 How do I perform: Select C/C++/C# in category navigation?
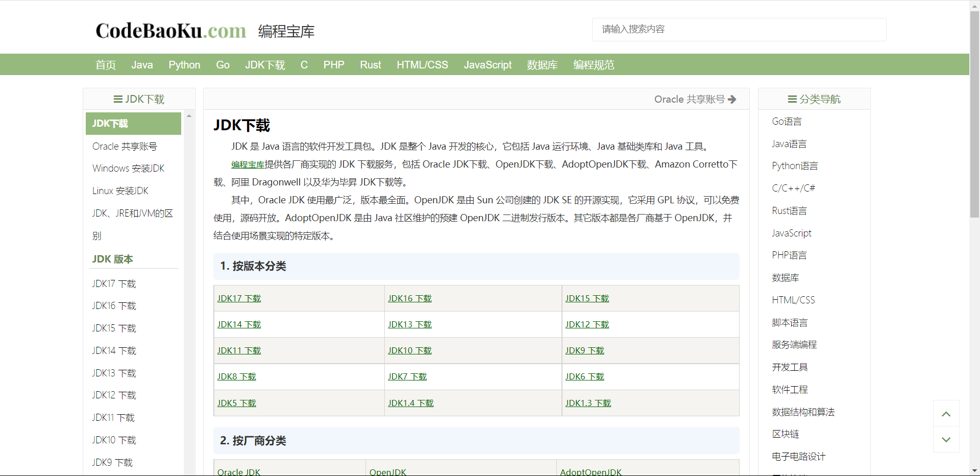point(793,188)
